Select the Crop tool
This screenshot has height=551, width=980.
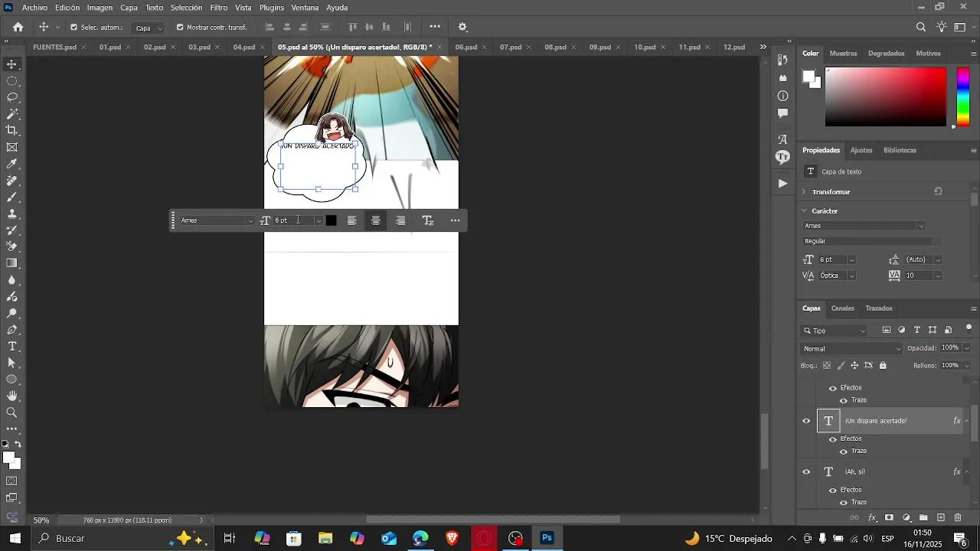coord(12,130)
